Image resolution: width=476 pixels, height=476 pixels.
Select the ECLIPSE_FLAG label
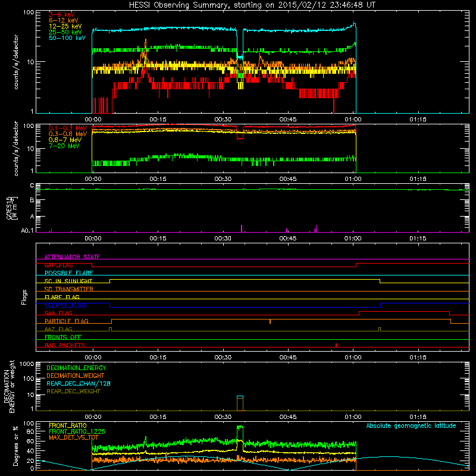coord(65,305)
